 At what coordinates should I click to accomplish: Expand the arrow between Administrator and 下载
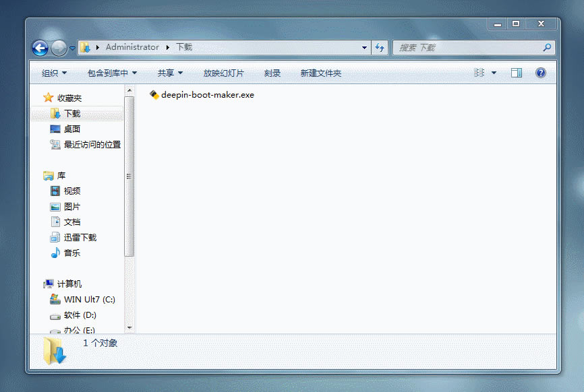[168, 48]
